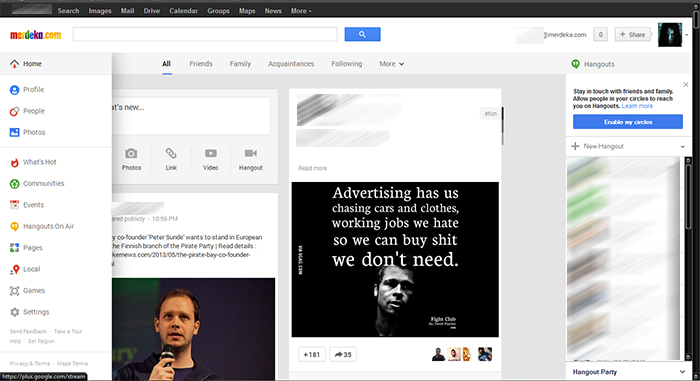Screen dimensions: 700x381
Task: Expand the More dropdown in top bar
Action: tap(301, 11)
